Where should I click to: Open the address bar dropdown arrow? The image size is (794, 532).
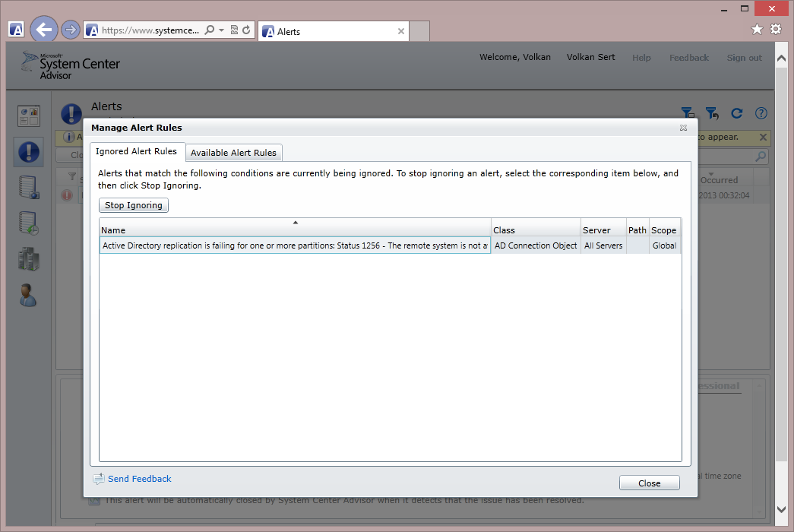pyautogui.click(x=221, y=30)
